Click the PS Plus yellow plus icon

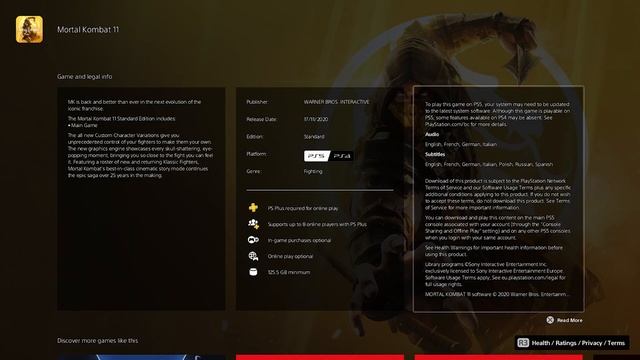tap(253, 208)
